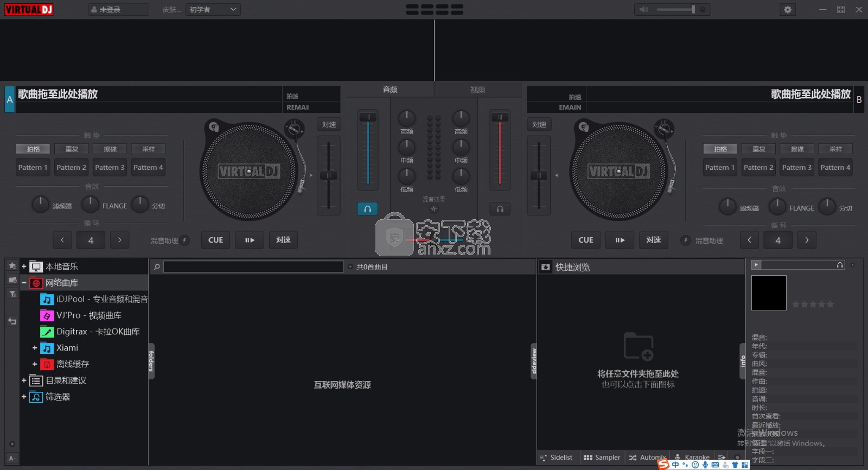This screenshot has height=470, width=868.
Task: Click the Digitrax karaoke folder icon
Action: click(47, 332)
